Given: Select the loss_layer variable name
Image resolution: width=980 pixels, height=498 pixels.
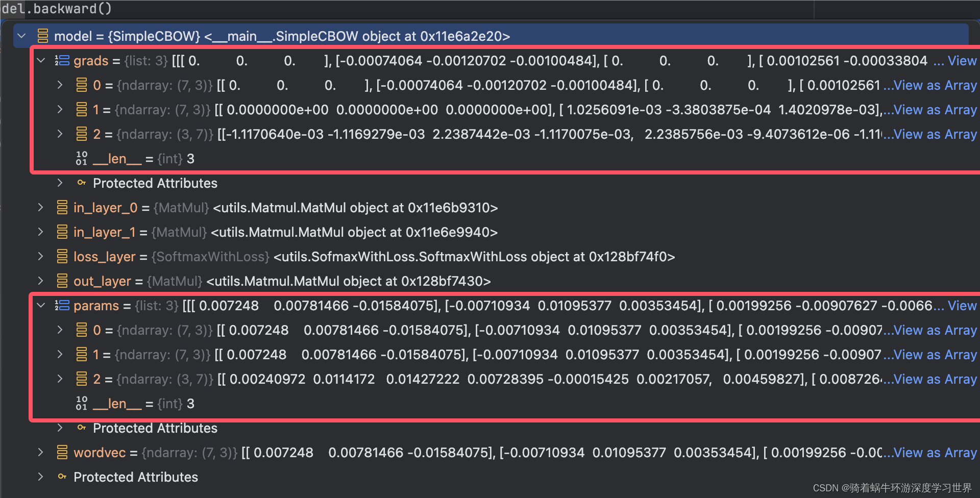Looking at the screenshot, I should click(x=104, y=257).
